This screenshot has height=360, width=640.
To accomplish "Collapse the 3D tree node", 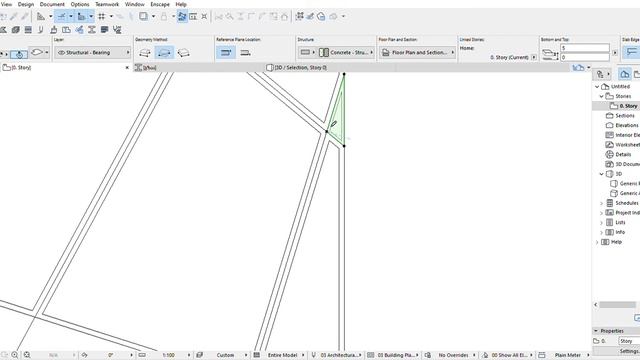I will [602, 174].
